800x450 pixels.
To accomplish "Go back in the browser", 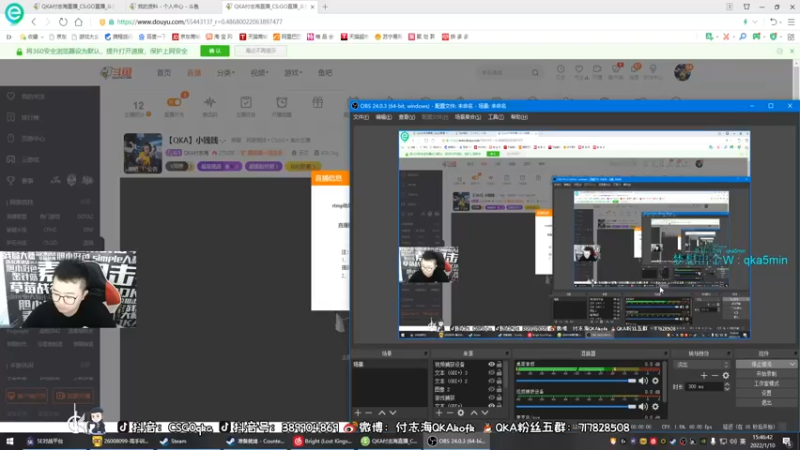I will [34, 22].
